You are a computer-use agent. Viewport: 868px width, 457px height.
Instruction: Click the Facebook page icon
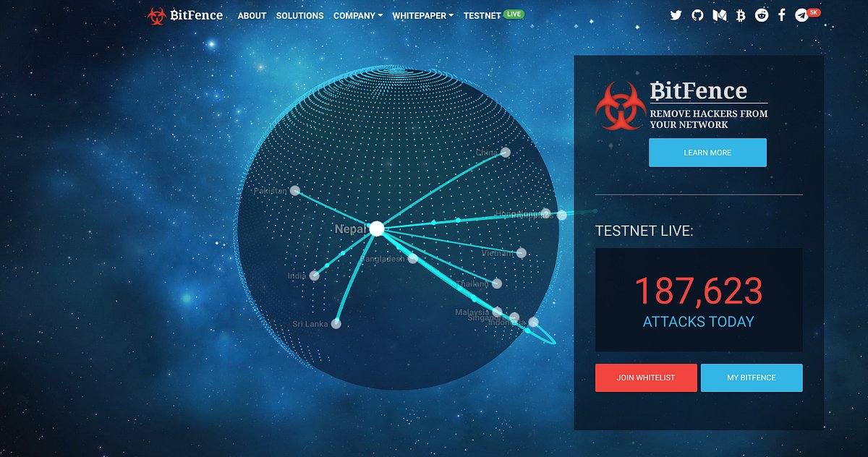point(781,14)
